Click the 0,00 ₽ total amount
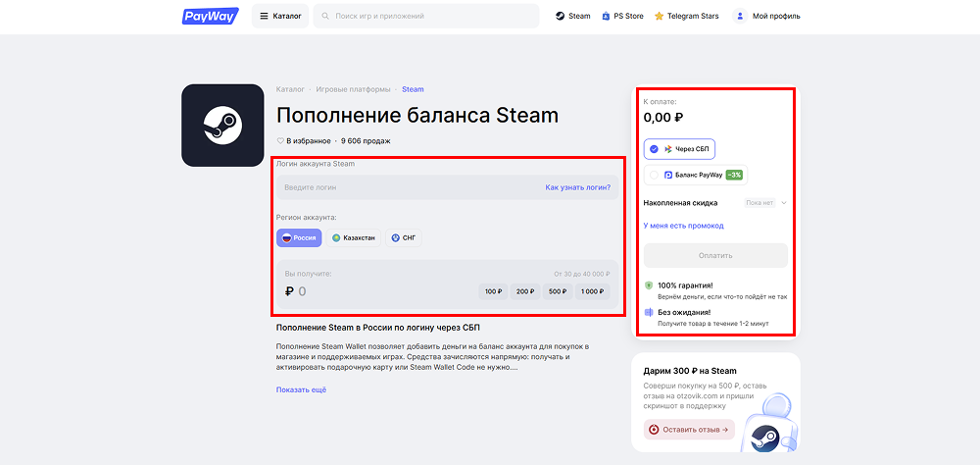 (663, 117)
